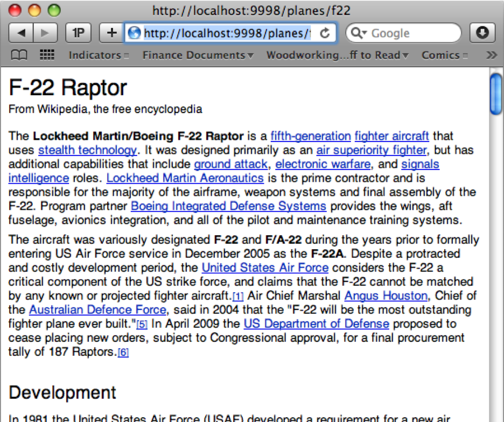
Task: Open the stealth technology link
Action: 87,150
